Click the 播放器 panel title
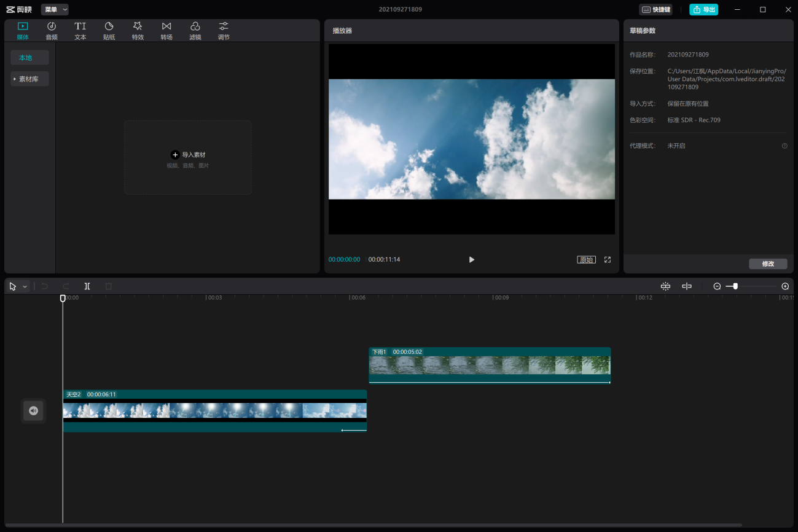 [x=342, y=30]
